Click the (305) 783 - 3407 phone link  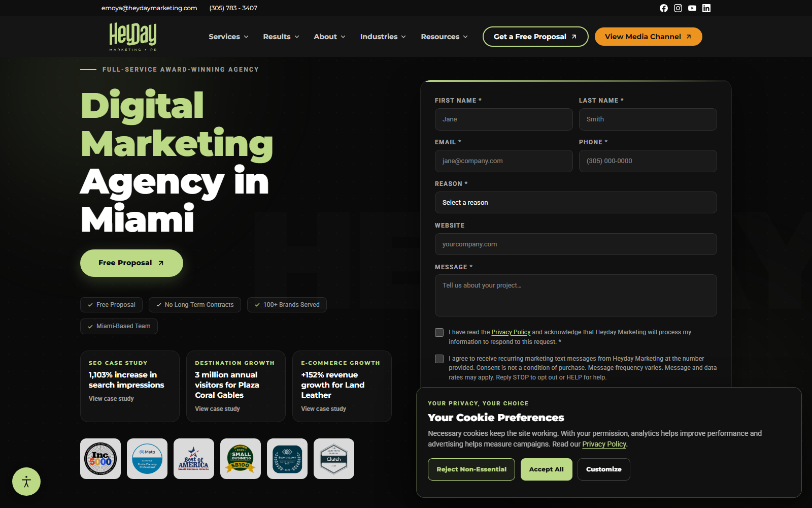point(233,8)
